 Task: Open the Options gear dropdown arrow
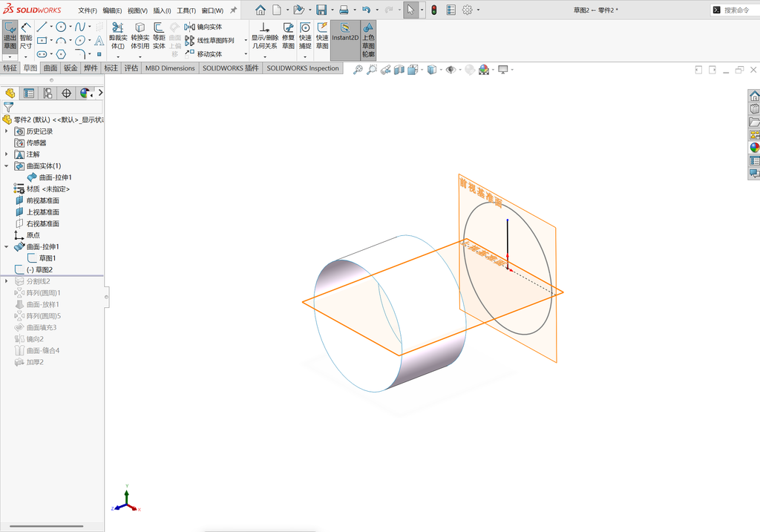tap(479, 10)
